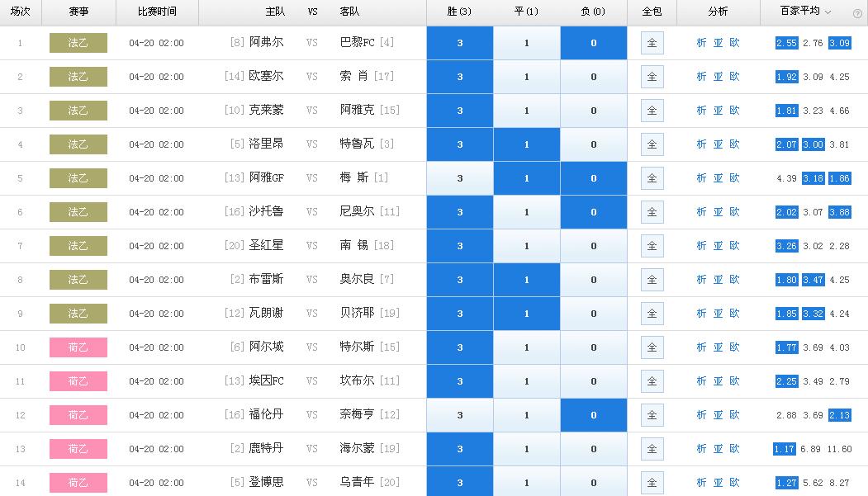Click away team 特鲁瓦
Viewport: 868px width, 496px height.
tap(357, 144)
